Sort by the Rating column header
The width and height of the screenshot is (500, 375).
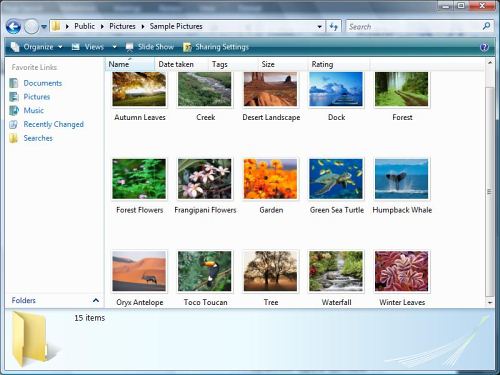tap(338, 64)
